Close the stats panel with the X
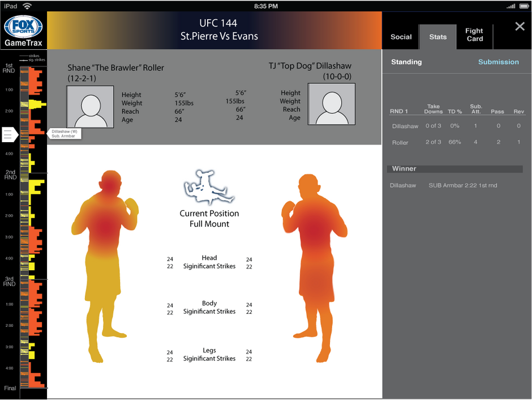532x400 pixels. point(520,27)
